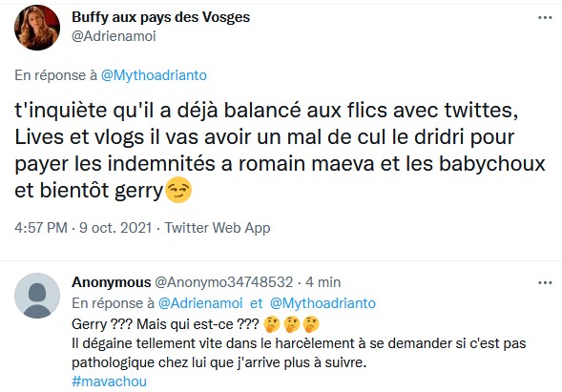Click the smirking face emoji after gerry
Viewport: 562px width, 392px height.
(178, 191)
